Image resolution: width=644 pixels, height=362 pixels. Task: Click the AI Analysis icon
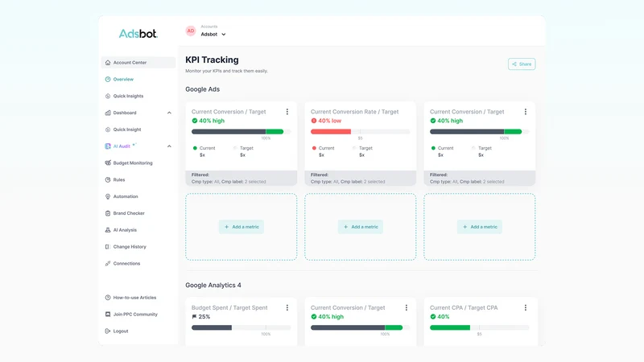[x=108, y=230]
